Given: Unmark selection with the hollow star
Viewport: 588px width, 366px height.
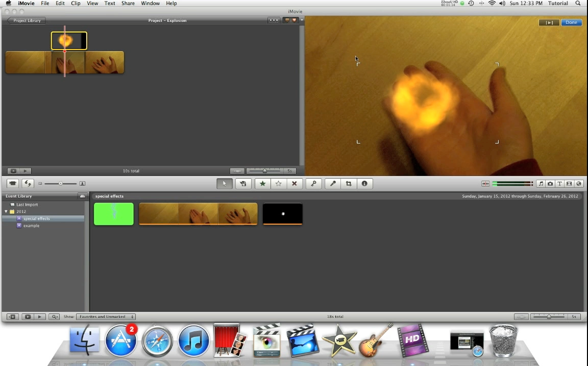Looking at the screenshot, I should [x=278, y=183].
